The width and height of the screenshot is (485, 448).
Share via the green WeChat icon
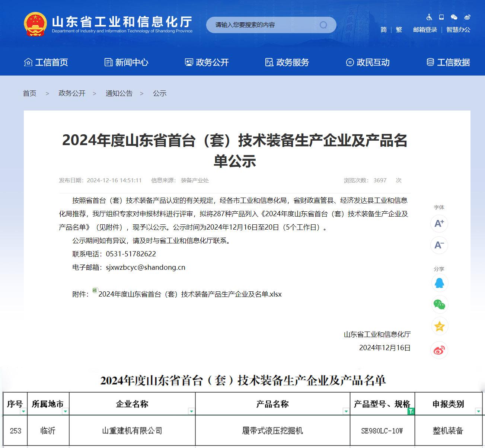439,304
